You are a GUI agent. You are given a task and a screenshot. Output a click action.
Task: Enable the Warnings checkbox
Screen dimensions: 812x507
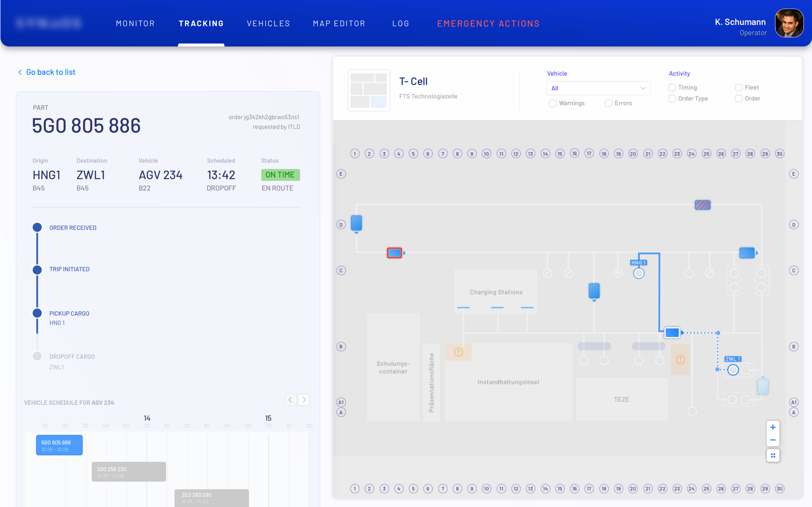pyautogui.click(x=552, y=103)
